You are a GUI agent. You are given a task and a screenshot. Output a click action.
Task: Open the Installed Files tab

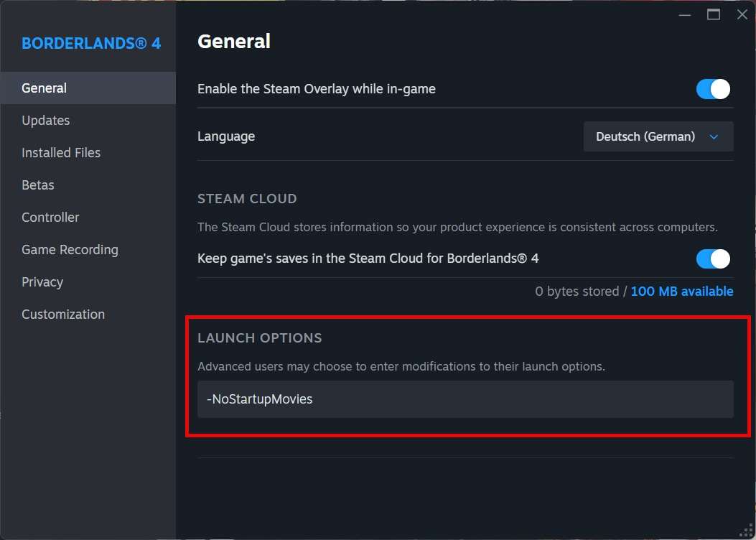pos(88,153)
